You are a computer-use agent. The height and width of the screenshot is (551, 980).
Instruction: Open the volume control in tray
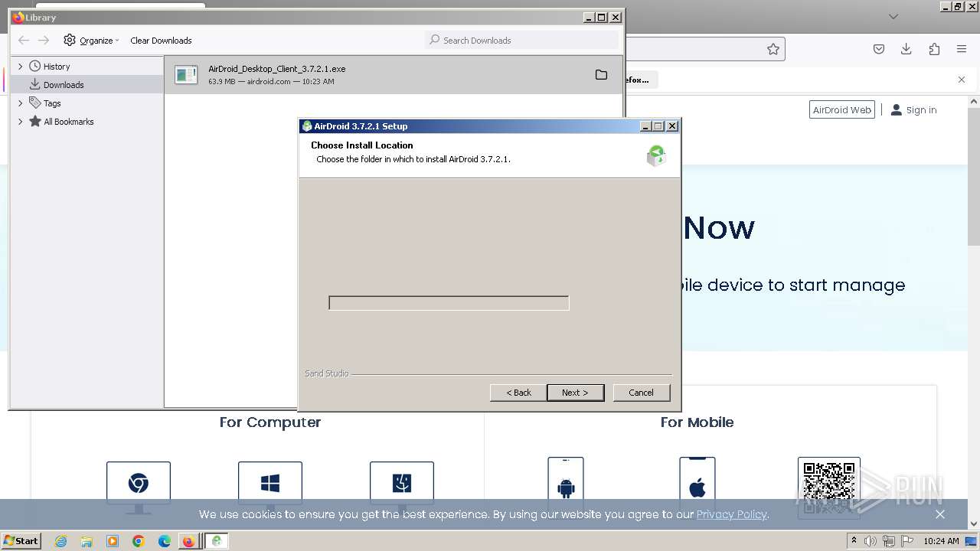[871, 541]
